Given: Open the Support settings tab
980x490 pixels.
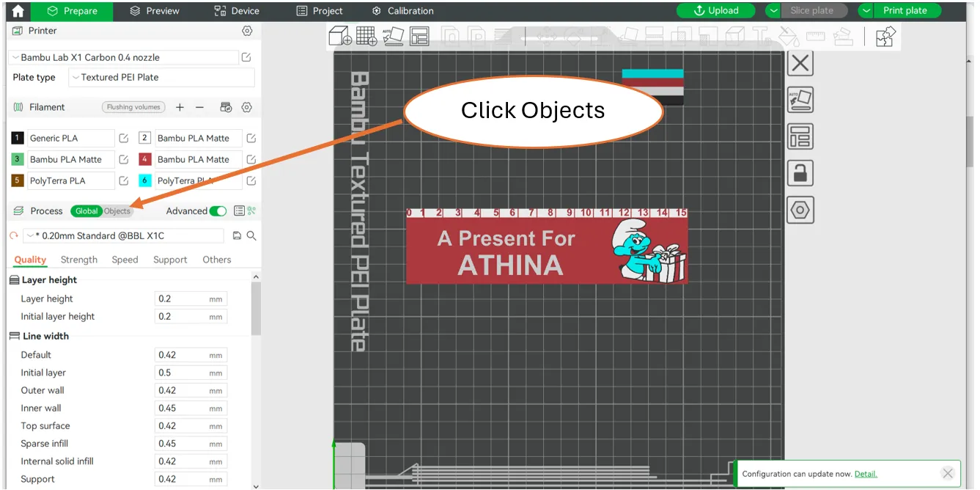Looking at the screenshot, I should [170, 260].
